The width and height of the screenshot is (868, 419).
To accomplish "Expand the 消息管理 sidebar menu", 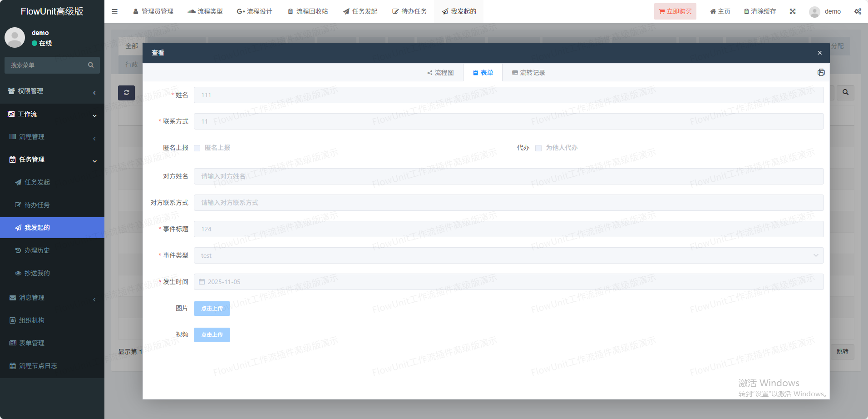I will coord(52,298).
